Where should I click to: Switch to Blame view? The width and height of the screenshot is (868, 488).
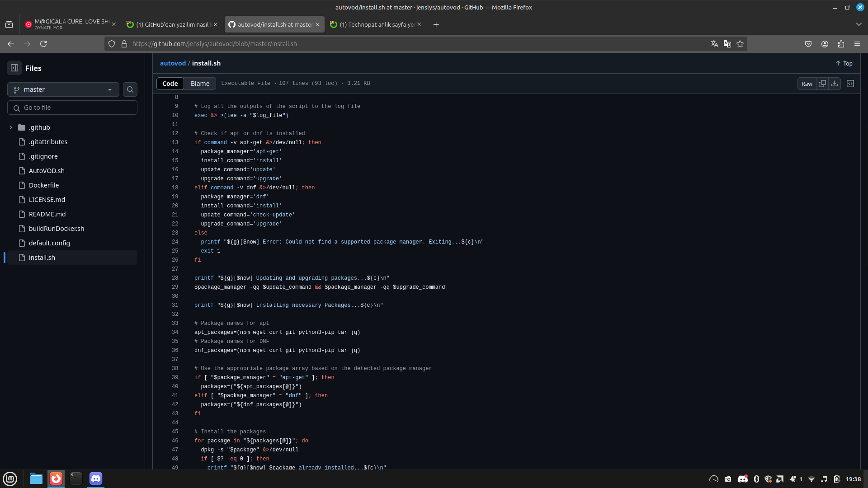[200, 84]
